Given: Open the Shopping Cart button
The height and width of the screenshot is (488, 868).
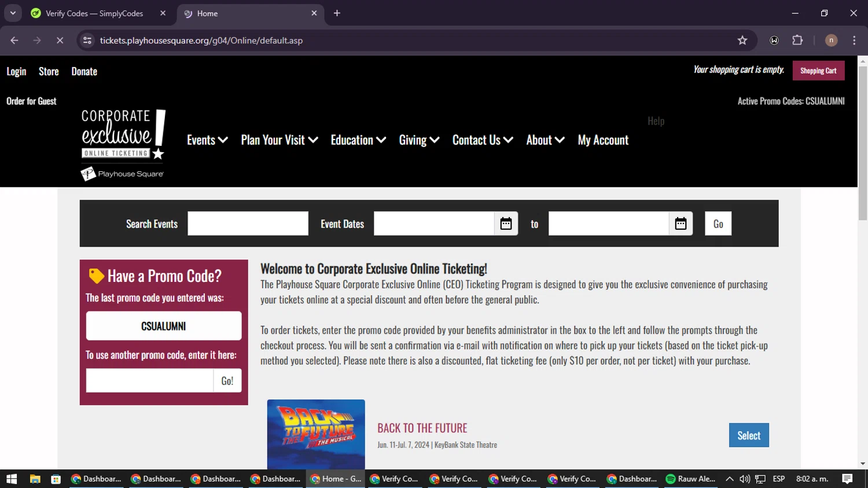Looking at the screenshot, I should (x=818, y=71).
